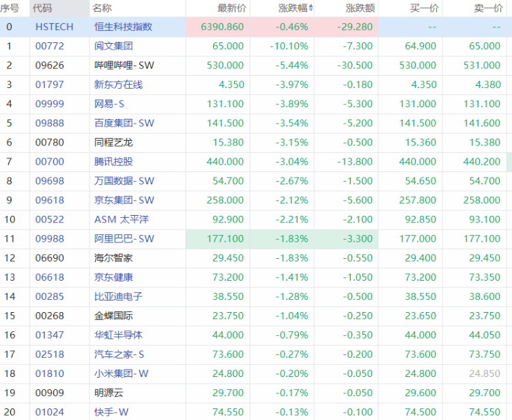Select 京东健康 stock name
This screenshot has height=420, width=512.
click(113, 277)
